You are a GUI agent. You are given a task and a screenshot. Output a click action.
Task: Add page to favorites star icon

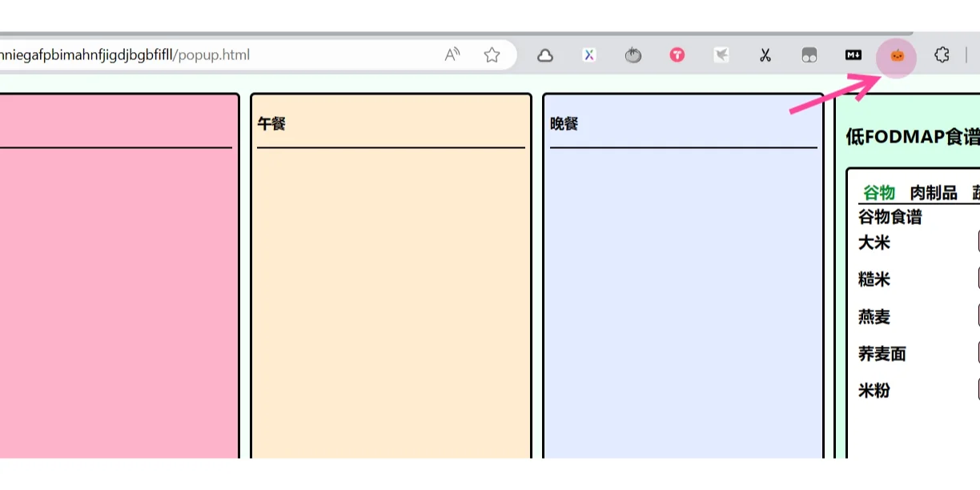click(492, 55)
